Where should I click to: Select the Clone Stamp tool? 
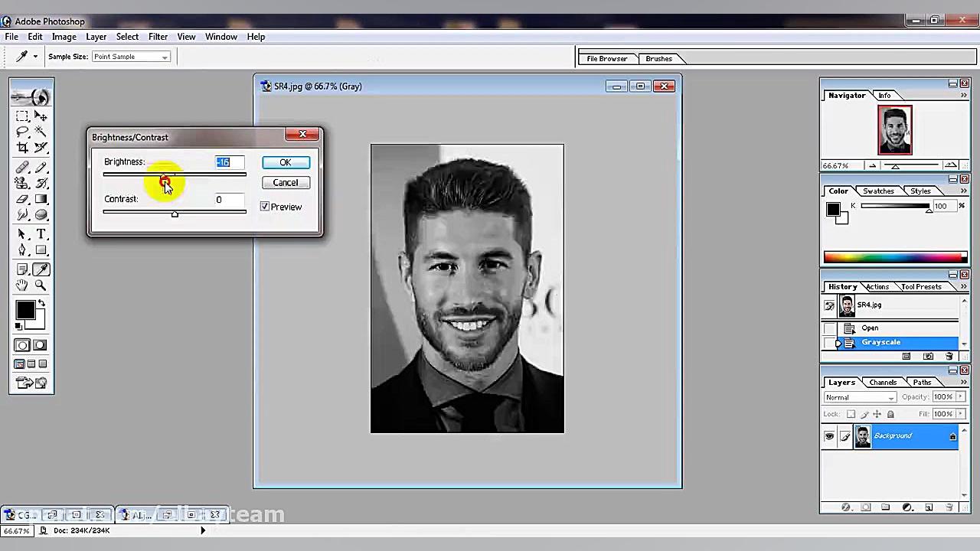[x=22, y=184]
